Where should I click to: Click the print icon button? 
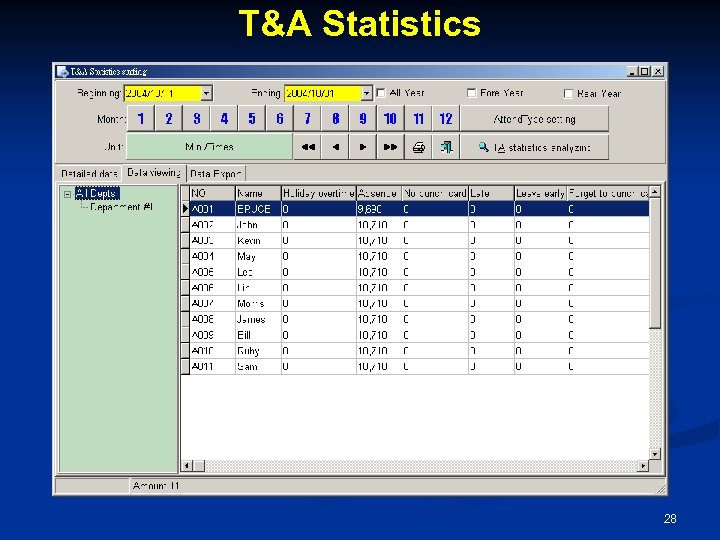pos(418,147)
